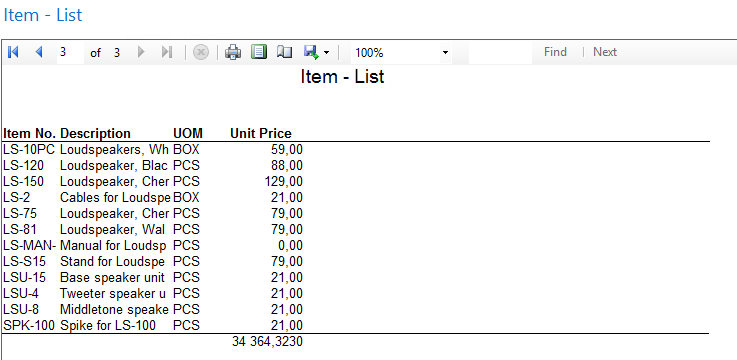Jump to the last report page
Image resolution: width=737 pixels, height=360 pixels.
(167, 52)
